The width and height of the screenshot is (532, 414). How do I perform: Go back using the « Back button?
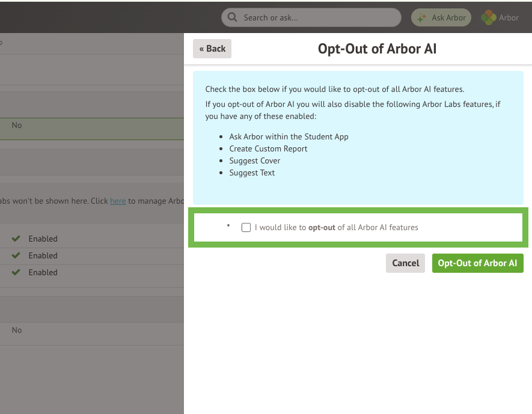pyautogui.click(x=212, y=49)
